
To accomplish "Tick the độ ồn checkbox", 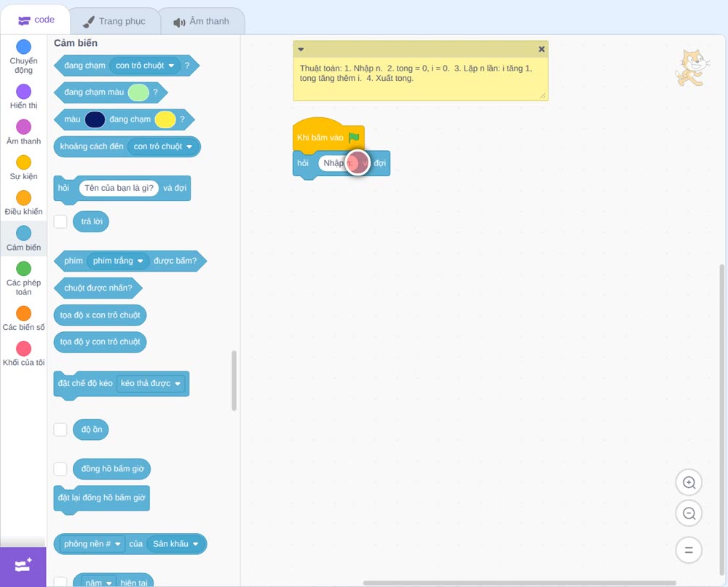I will [60, 430].
